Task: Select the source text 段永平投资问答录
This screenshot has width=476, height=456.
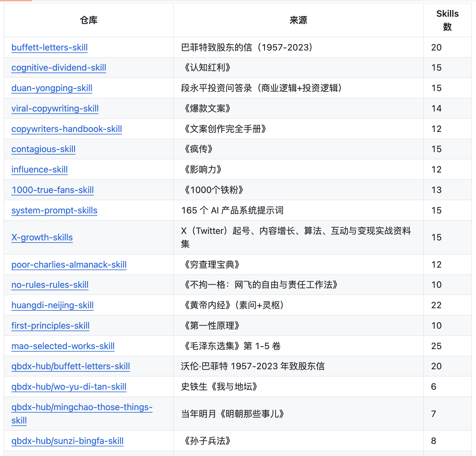Action: (216, 88)
